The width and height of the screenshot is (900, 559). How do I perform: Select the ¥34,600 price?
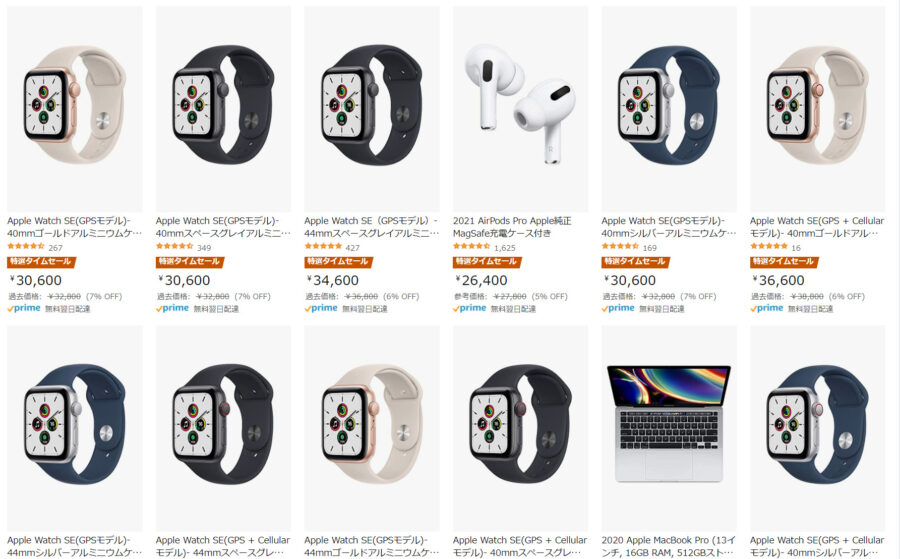pos(333,280)
